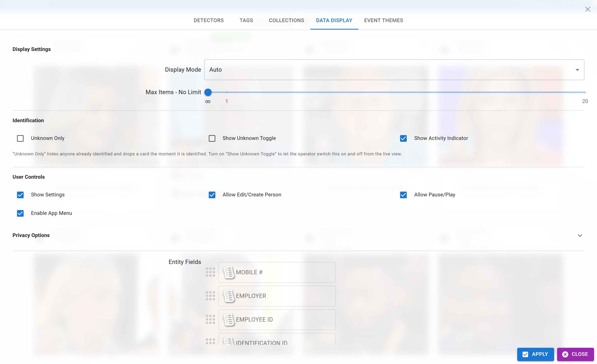Open the Collections tab
Viewport: 597px width, 364px height.
pos(286,20)
